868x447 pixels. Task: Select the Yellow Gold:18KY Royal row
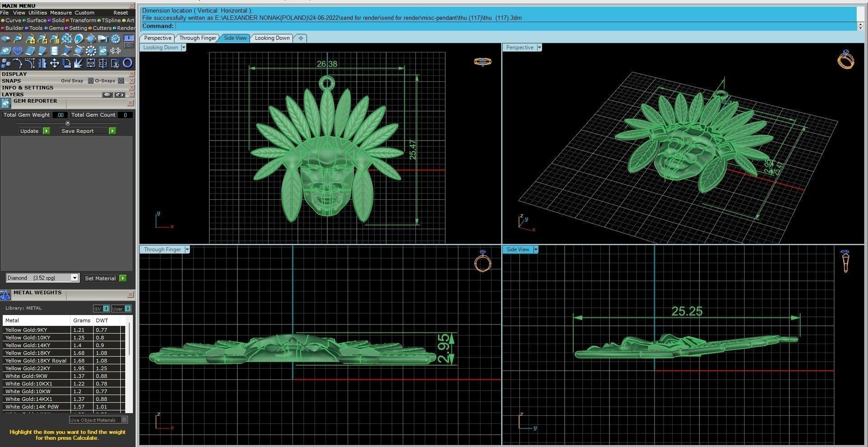pos(64,361)
